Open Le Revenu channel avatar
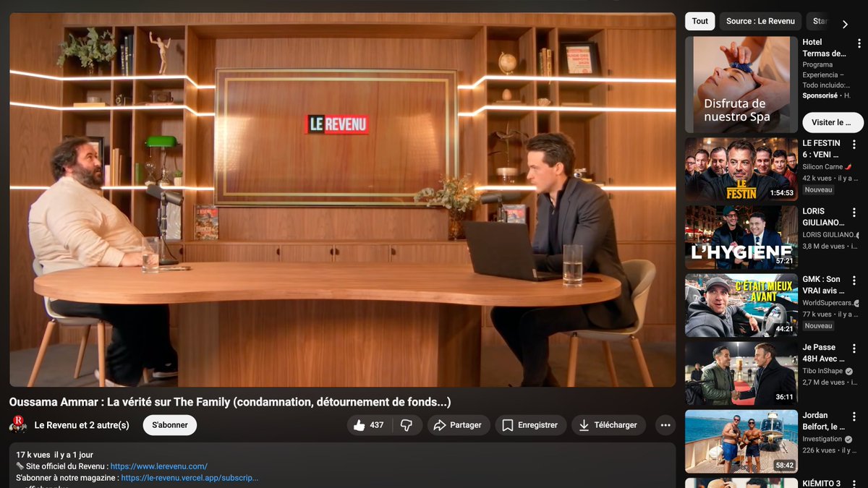The width and height of the screenshot is (868, 488). pyautogui.click(x=18, y=425)
